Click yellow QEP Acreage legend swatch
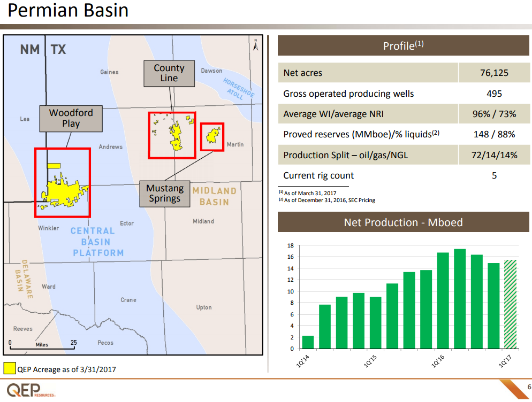Image resolution: width=532 pixels, height=402 pixels. tap(9, 369)
